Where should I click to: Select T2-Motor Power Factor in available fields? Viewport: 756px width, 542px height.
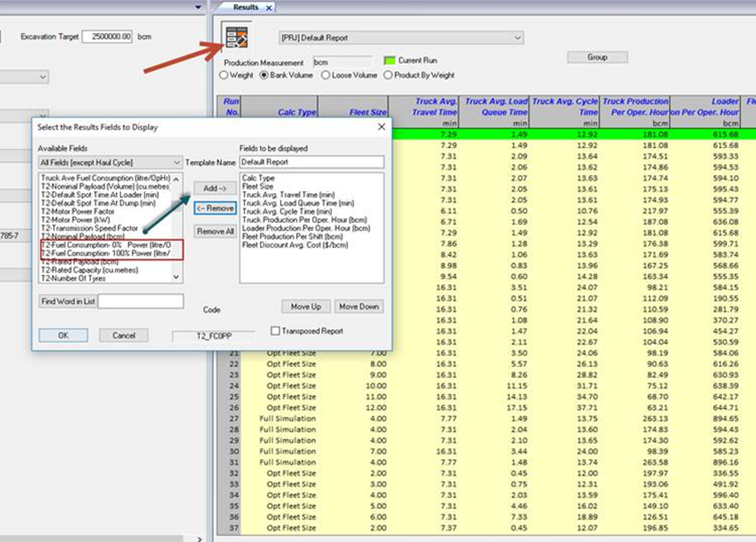coord(78,211)
